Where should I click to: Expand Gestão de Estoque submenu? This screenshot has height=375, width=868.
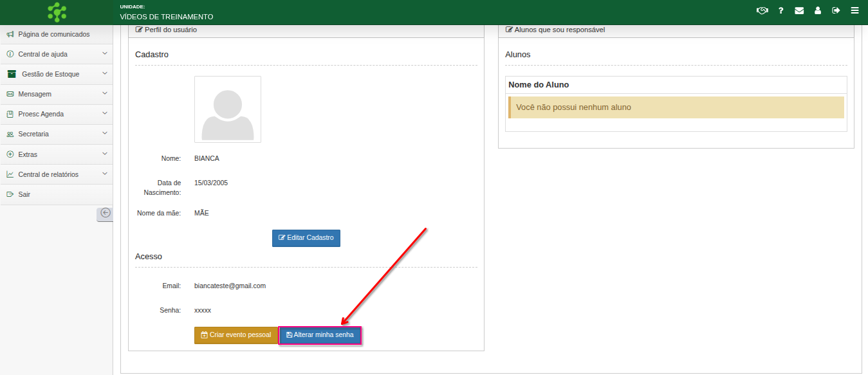click(57, 74)
